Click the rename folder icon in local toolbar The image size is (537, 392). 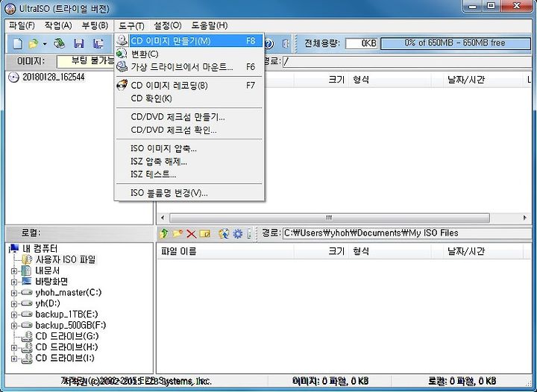coord(205,233)
